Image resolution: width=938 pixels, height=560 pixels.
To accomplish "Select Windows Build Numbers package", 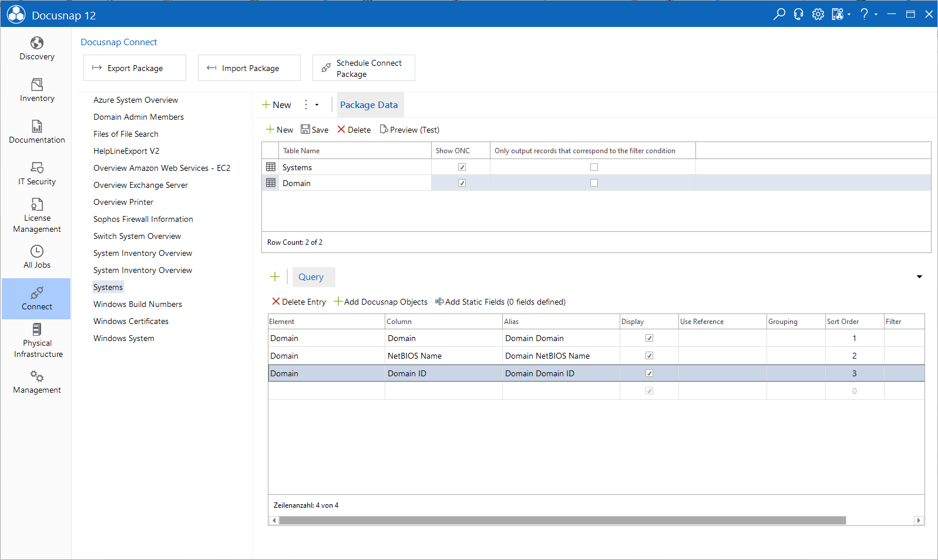I will (137, 304).
